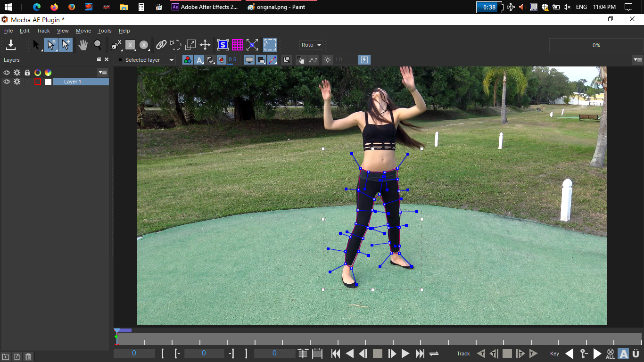Select the Zoom magnifier tool
The height and width of the screenshot is (362, 644).
click(98, 45)
